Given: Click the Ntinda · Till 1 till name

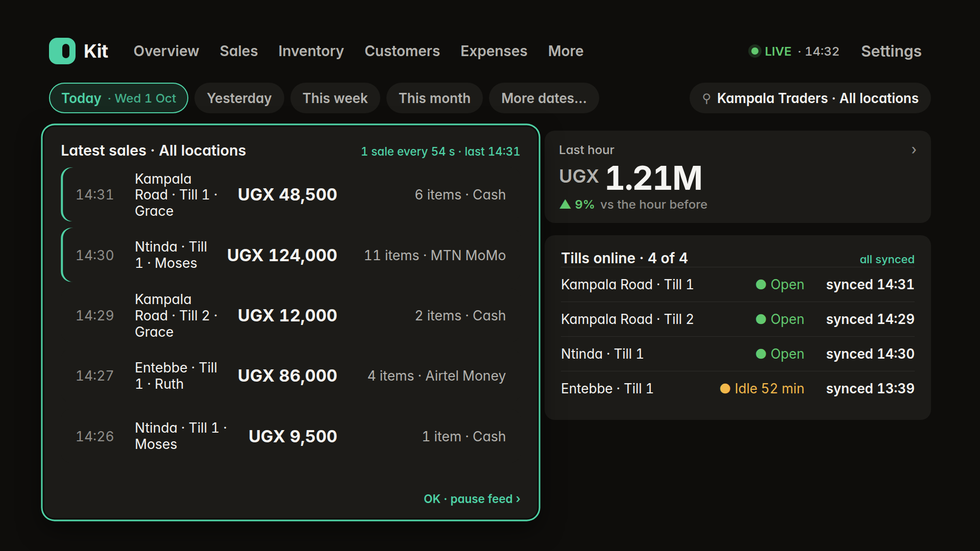Looking at the screenshot, I should pos(602,354).
